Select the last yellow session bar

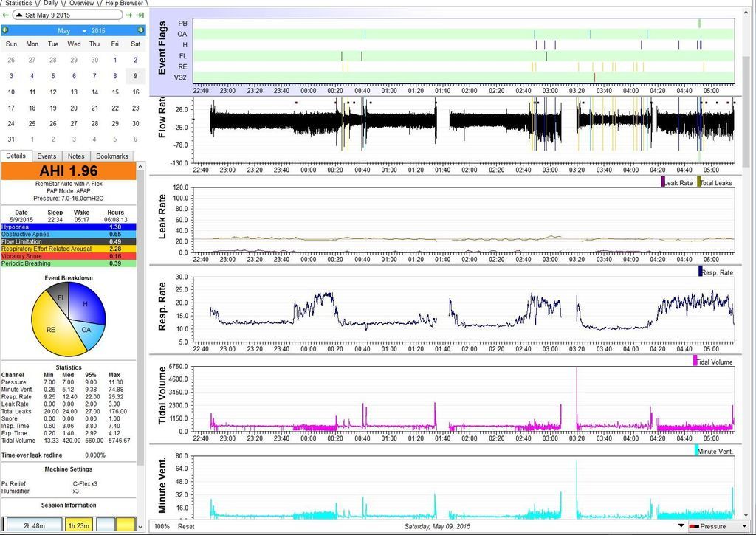[126, 525]
